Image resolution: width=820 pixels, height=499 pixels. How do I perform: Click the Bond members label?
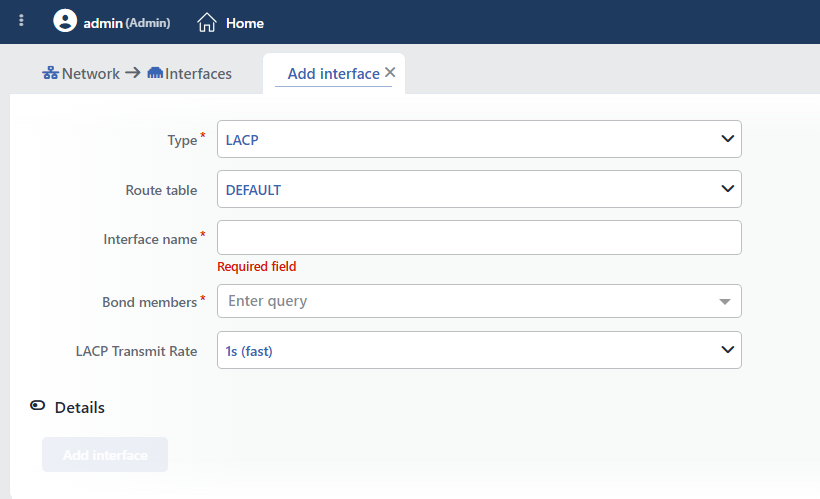[150, 302]
